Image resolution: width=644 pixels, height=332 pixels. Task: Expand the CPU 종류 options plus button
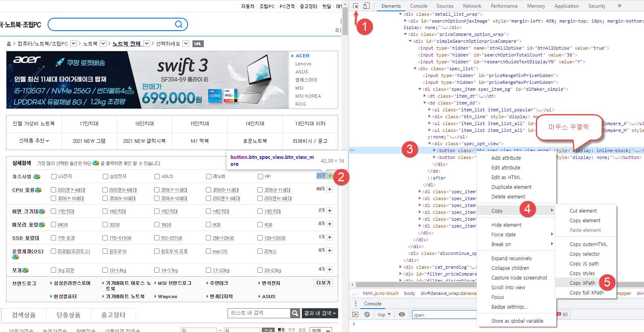(330, 189)
